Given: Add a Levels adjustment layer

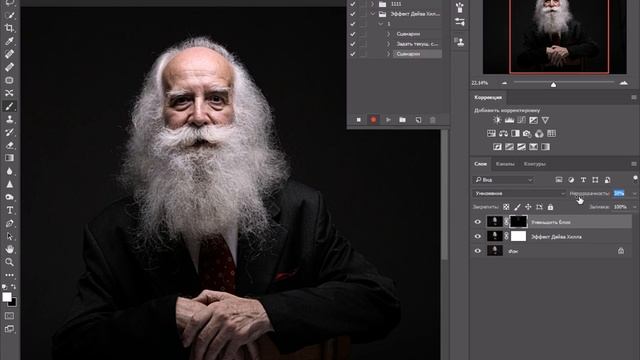Looking at the screenshot, I should (x=509, y=120).
